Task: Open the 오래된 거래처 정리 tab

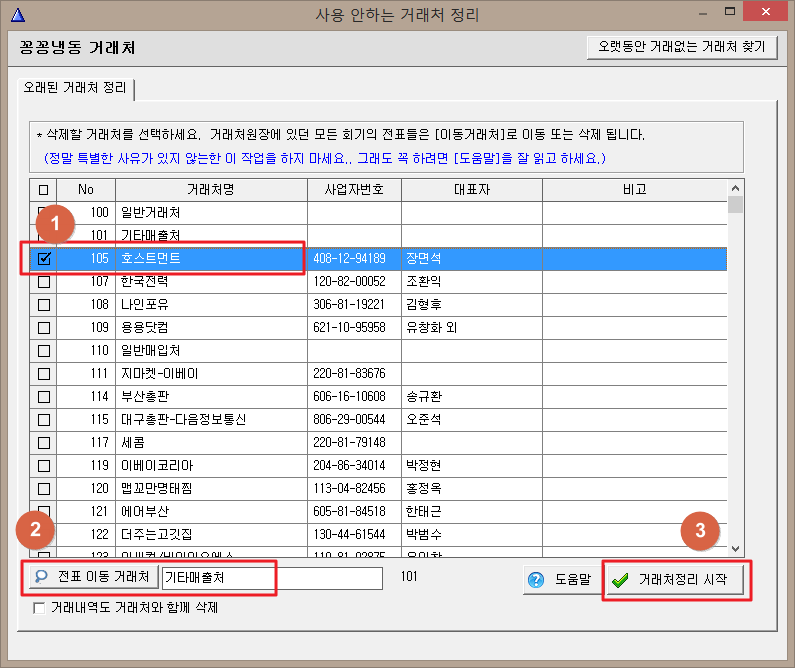Action: tap(75, 88)
